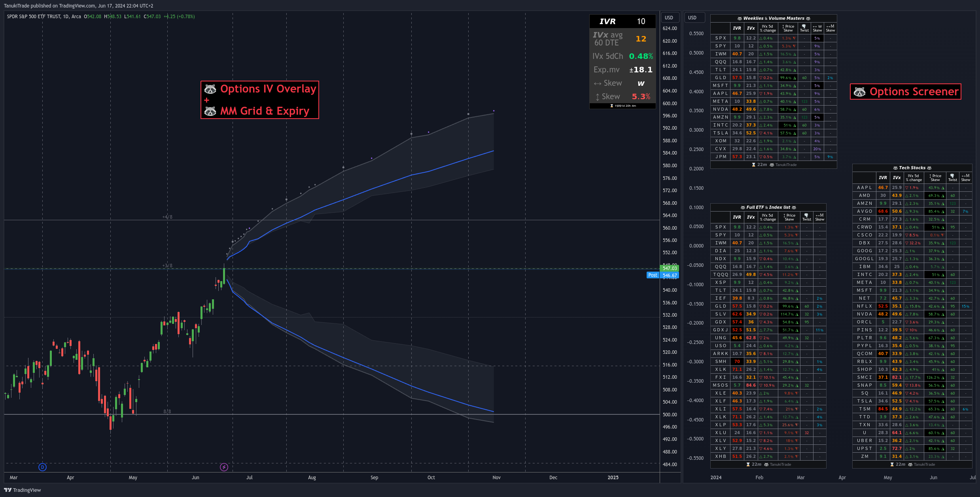
Task: Click Tech Stocks table title
Action: tap(912, 168)
